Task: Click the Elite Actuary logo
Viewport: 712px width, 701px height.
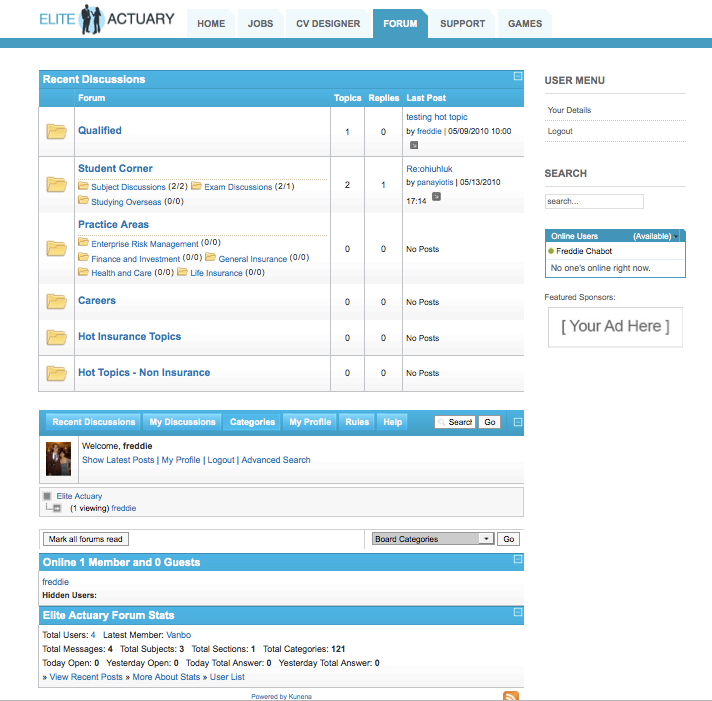Action: click(107, 19)
